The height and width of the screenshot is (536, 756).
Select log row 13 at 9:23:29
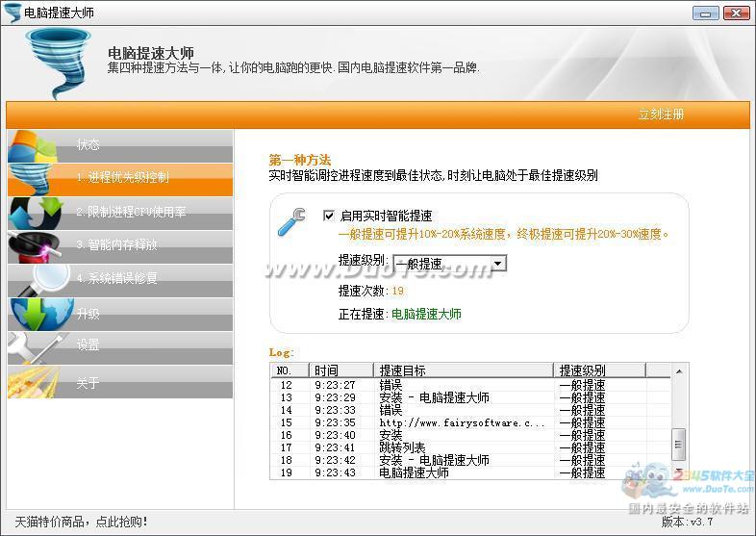(x=470, y=397)
